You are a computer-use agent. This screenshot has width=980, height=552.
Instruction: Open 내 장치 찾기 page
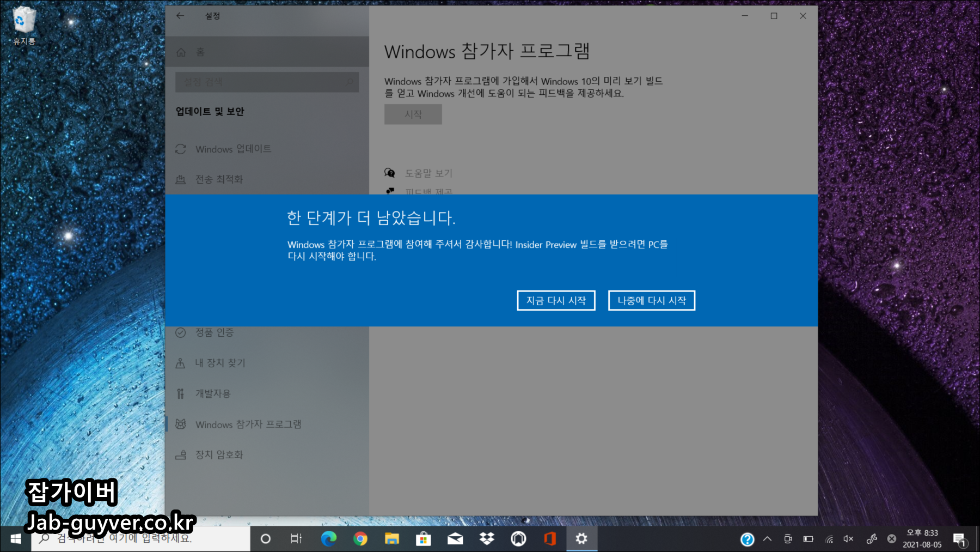267,363
